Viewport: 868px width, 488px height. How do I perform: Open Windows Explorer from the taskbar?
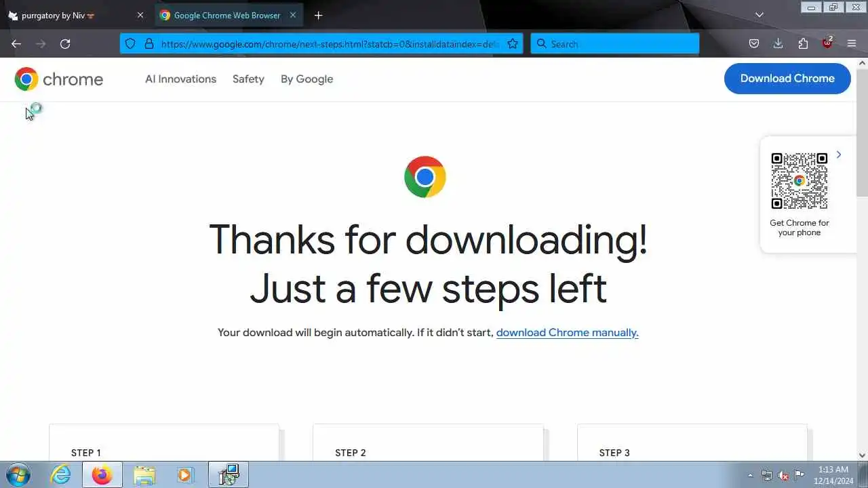144,475
